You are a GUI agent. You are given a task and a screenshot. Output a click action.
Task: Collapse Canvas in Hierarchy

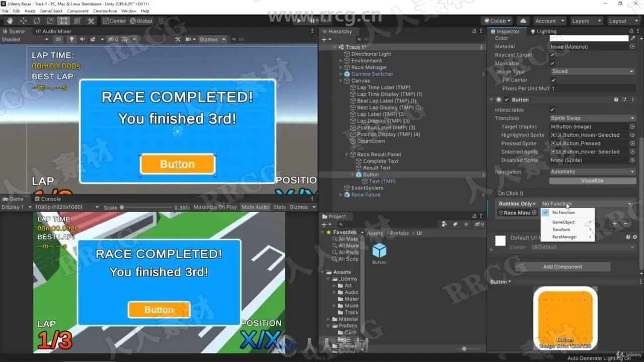341,80
